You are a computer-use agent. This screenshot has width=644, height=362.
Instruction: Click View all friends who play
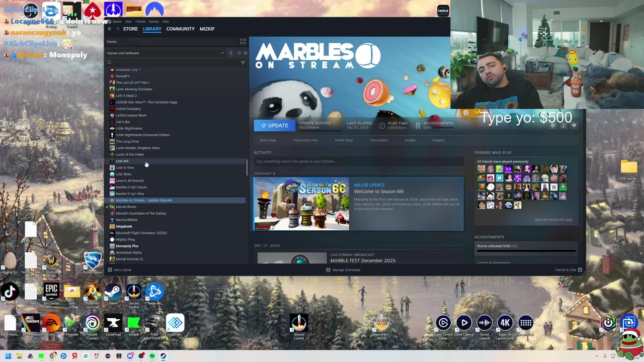click(553, 220)
